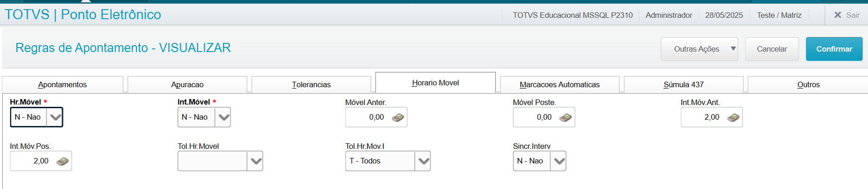Screen dimensions: 868x189
Task: Click calculator icon in Int.Móv.Pos. field
Action: [x=63, y=161]
